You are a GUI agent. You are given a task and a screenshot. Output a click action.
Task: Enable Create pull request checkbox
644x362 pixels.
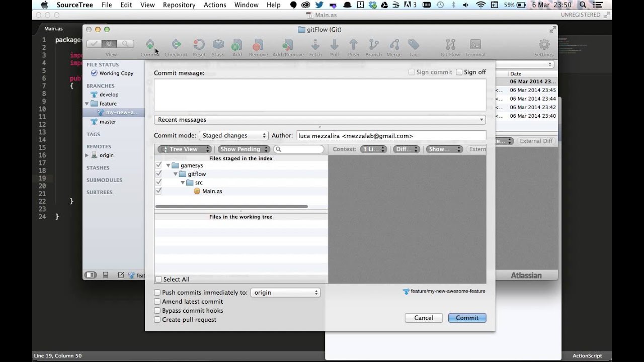coord(157,320)
